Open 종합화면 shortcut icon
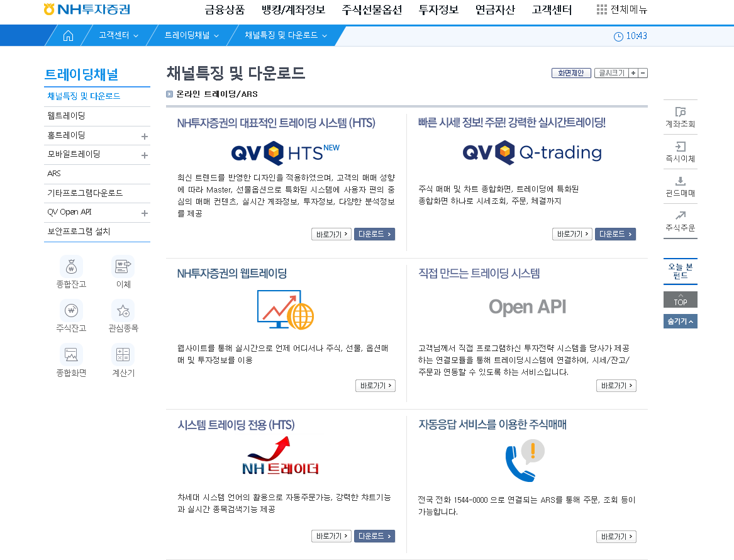The width and height of the screenshot is (734, 560). 71,355
